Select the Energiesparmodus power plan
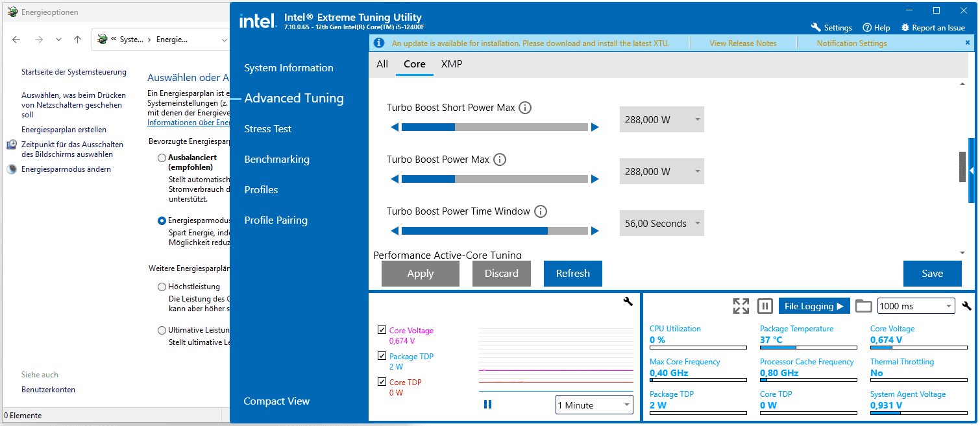The width and height of the screenshot is (980, 426). point(162,220)
